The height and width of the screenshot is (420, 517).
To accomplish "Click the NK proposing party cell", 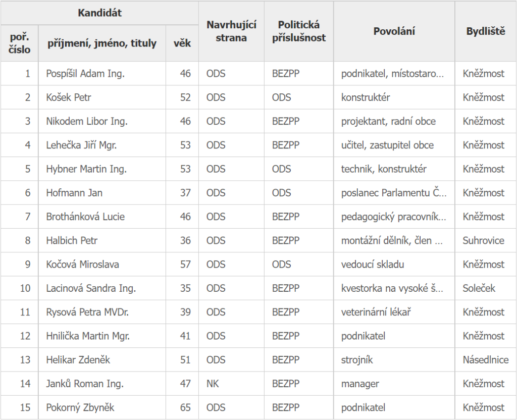I will [213, 384].
